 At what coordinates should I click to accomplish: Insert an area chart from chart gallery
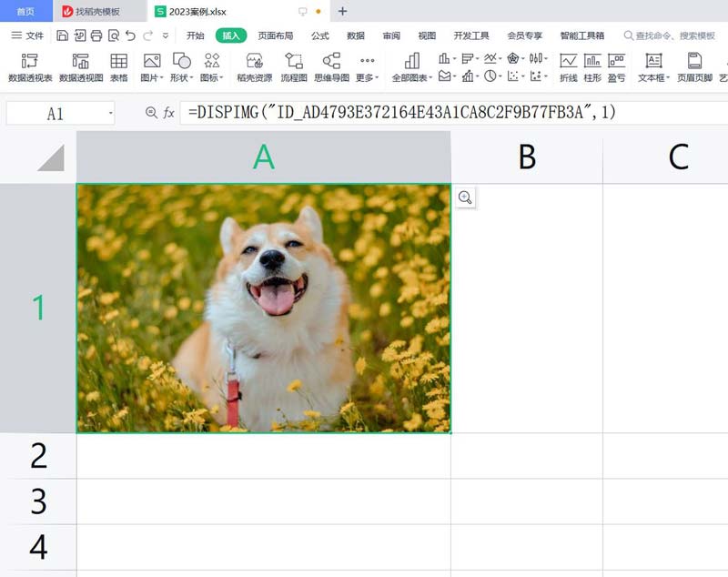click(447, 76)
